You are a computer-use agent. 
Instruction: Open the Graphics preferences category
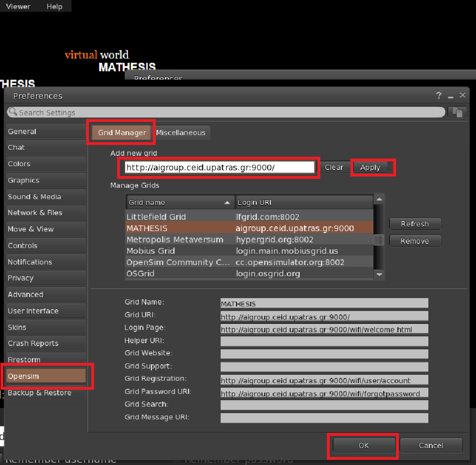[x=46, y=180]
